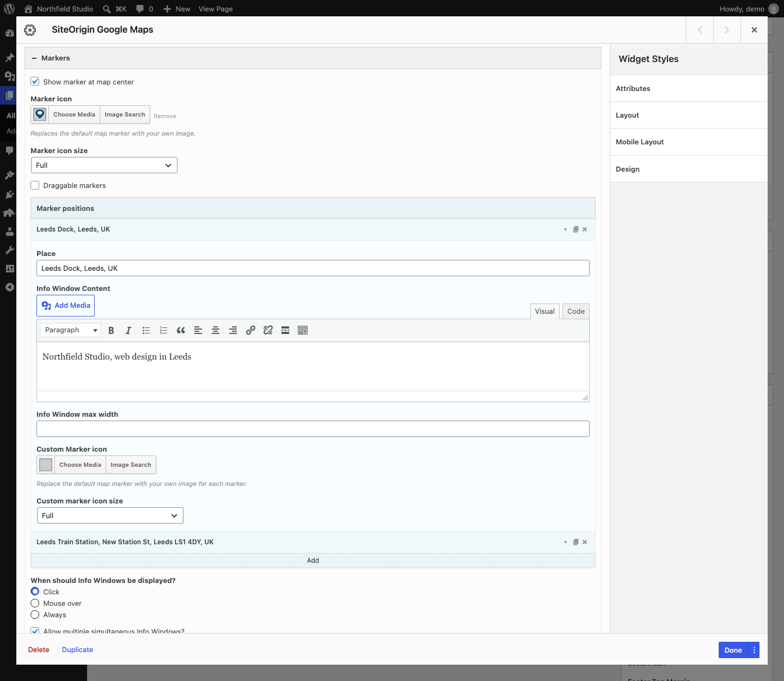
Task: Select Always display info windows
Action: point(35,615)
